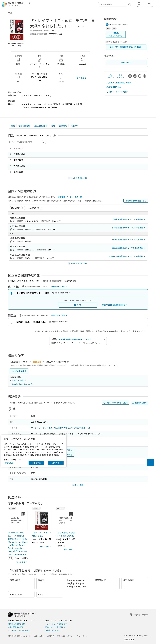Click 初めての方は新規利用登録へ link

(x=115, y=305)
